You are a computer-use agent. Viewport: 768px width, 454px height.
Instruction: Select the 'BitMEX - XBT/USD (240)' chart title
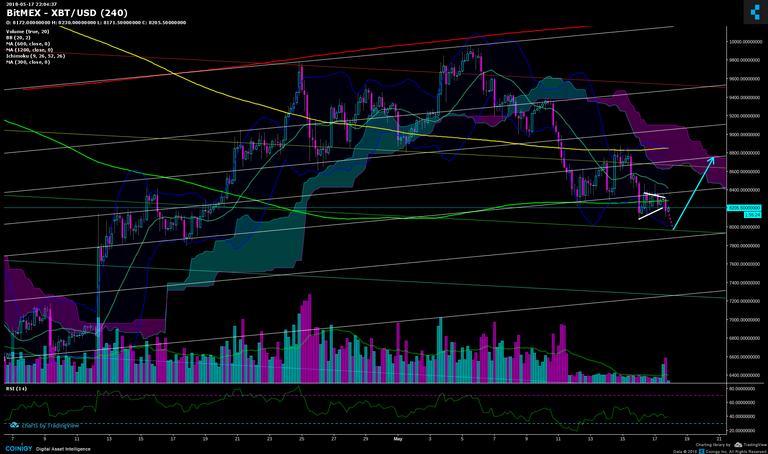point(67,13)
